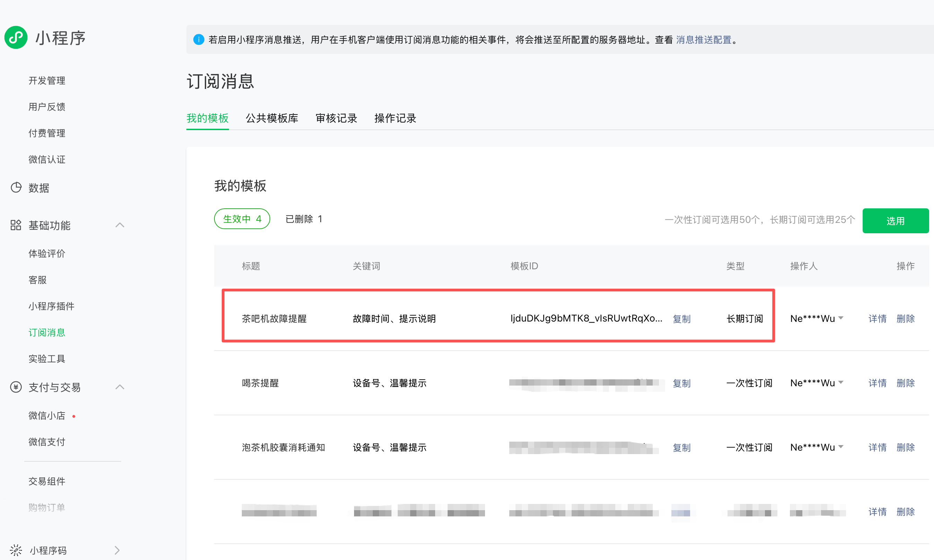Collapse the 支付与交易 sidebar section
Screen dimensions: 934x560
point(120,387)
